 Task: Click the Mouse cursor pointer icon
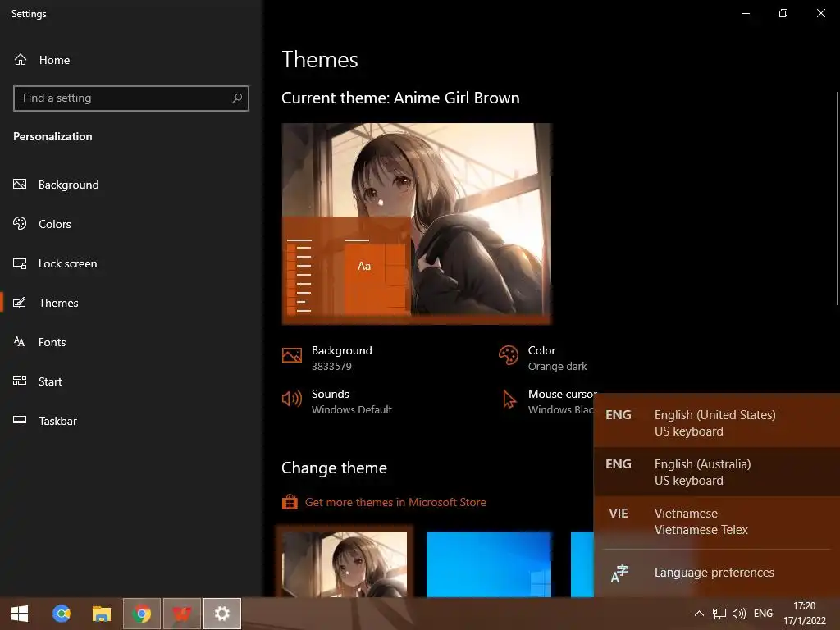coord(509,399)
